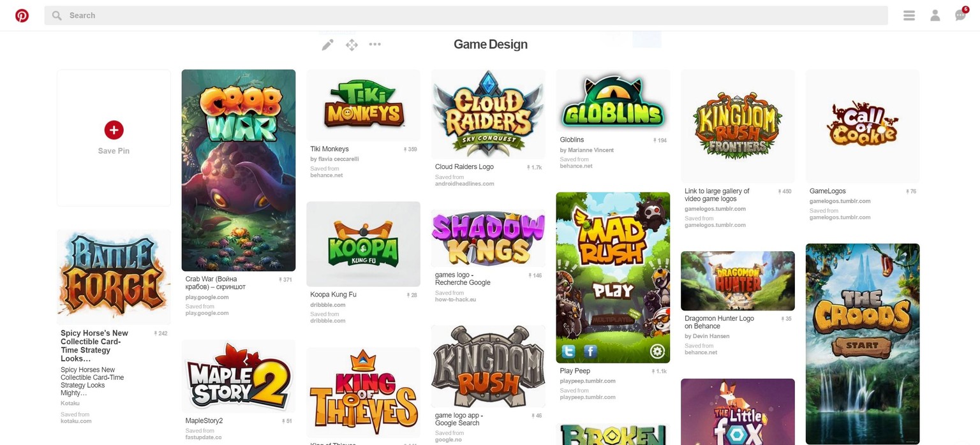Open the Pinterest home logo
The image size is (980, 445).
click(22, 15)
